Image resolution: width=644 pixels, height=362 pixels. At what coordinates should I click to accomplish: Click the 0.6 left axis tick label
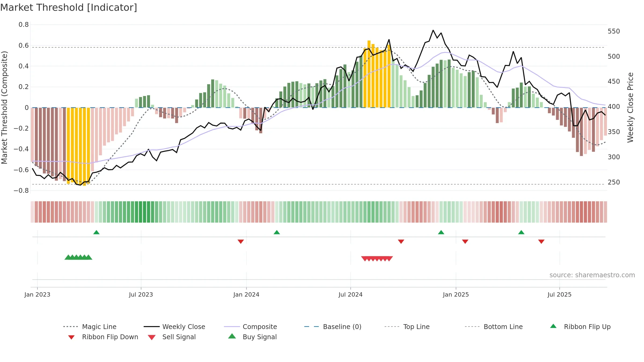click(x=24, y=45)
